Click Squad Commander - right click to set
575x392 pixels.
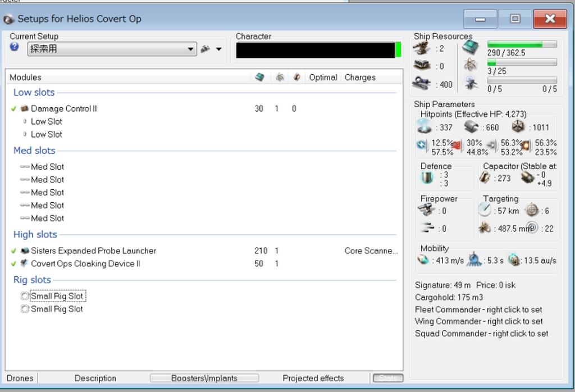(x=481, y=334)
